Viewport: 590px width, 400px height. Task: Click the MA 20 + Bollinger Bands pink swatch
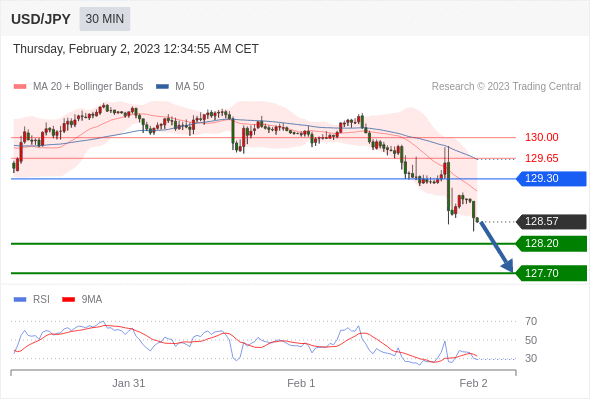pos(20,87)
